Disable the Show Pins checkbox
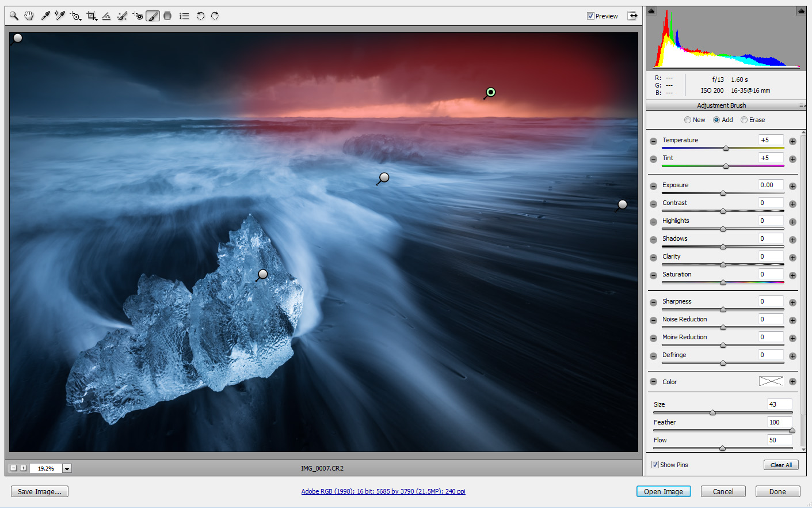812x508 pixels. (x=655, y=465)
